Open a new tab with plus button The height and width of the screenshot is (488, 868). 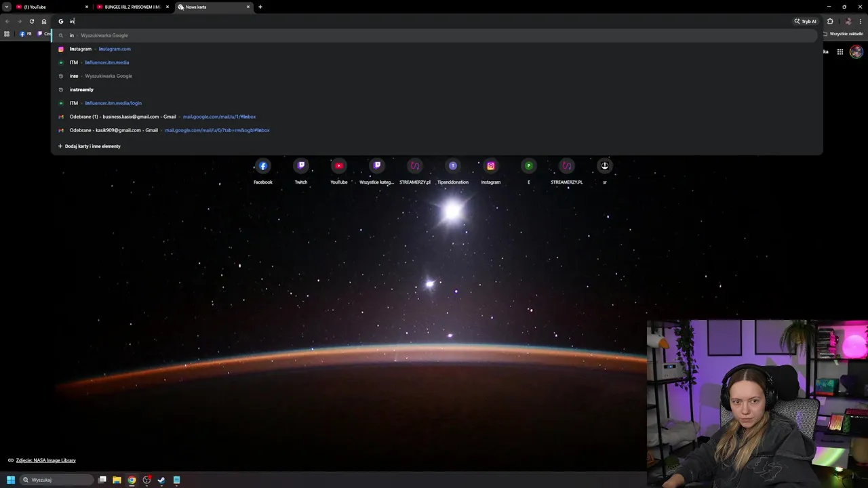pos(260,7)
